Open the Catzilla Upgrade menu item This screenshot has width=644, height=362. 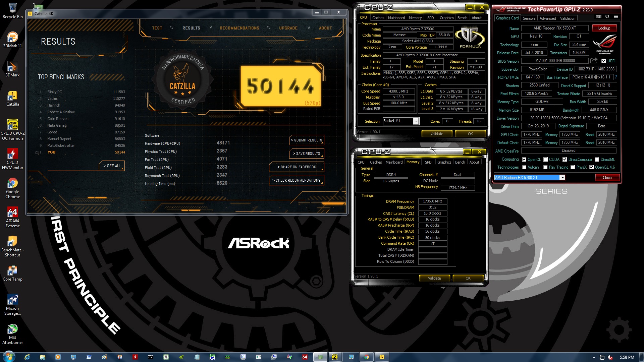tap(288, 28)
